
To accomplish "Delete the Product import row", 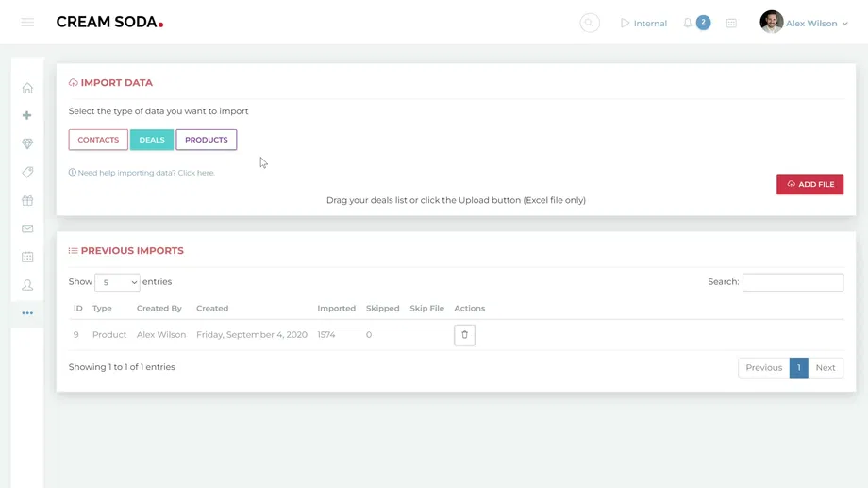I will pyautogui.click(x=464, y=335).
